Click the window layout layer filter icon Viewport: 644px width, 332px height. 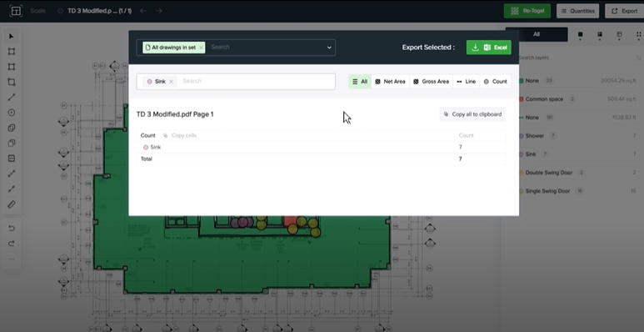pos(619,34)
